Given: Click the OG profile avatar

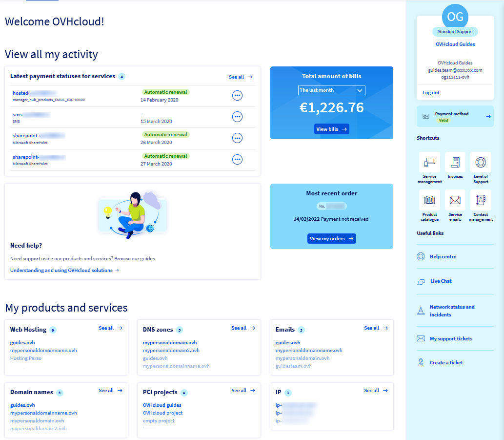Looking at the screenshot, I should pyautogui.click(x=455, y=16).
